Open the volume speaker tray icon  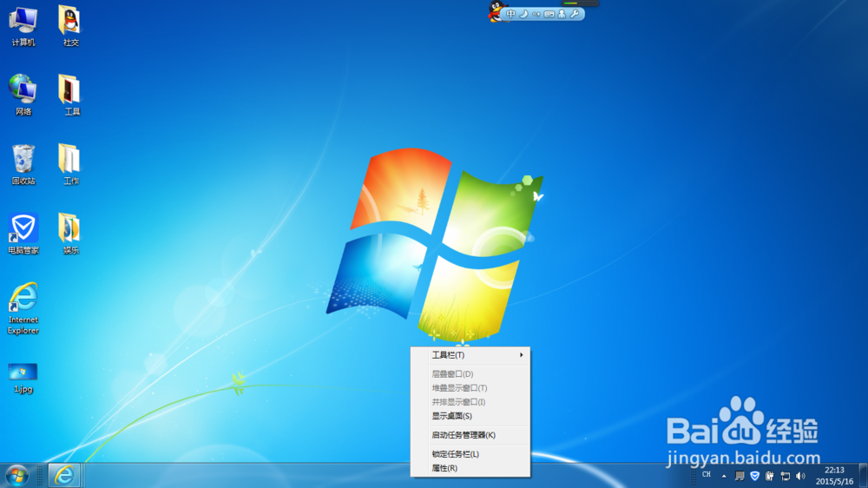800,476
